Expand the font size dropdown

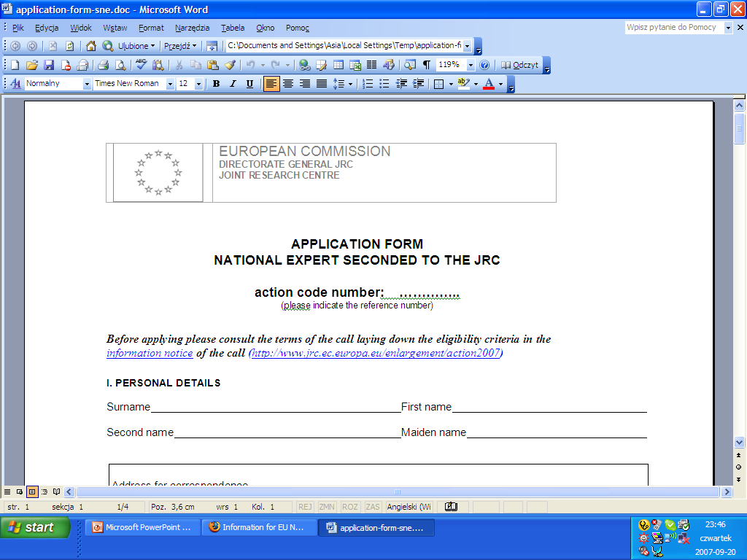pyautogui.click(x=198, y=84)
